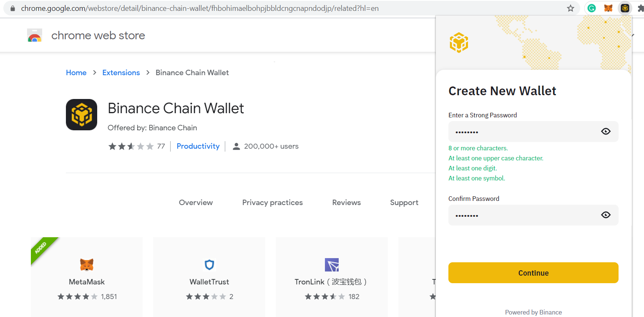644x317 pixels.
Task: Click the Continue button
Action: 533,273
